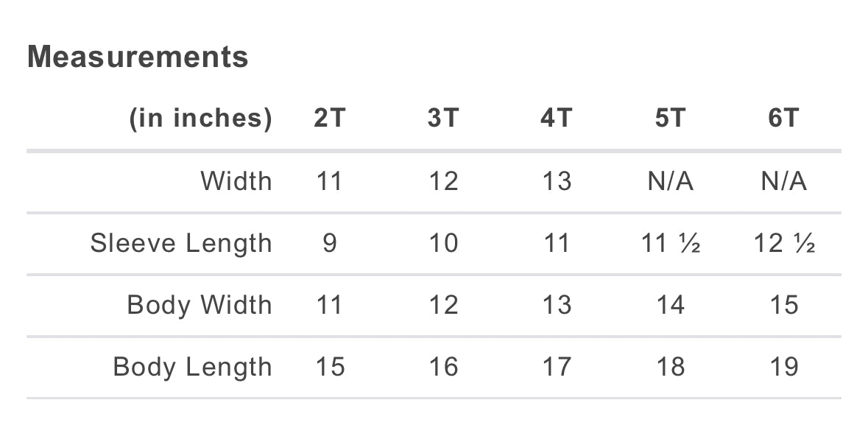Click the 12 ½ sleeve length value
The width and height of the screenshot is (868, 425).
pos(784,242)
